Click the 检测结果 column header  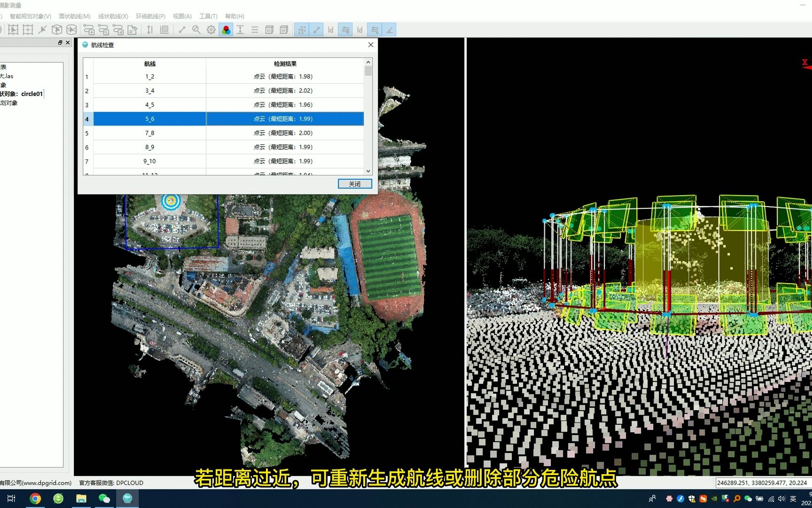pos(285,64)
